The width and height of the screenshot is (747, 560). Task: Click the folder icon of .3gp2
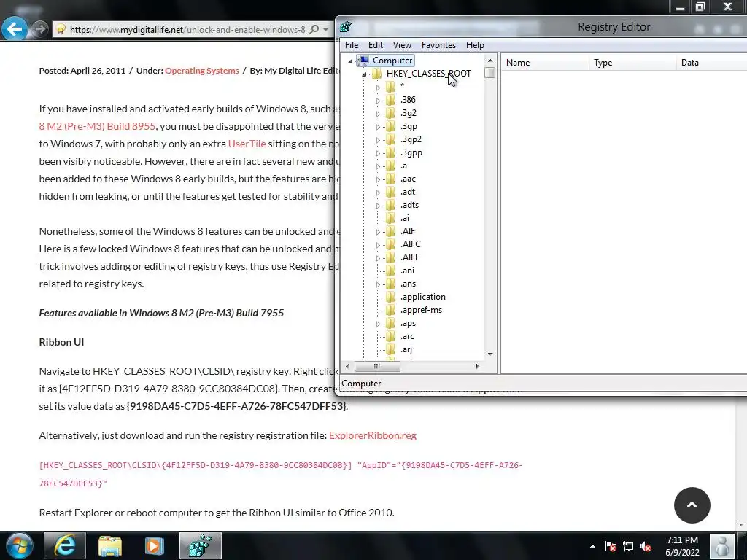(391, 139)
